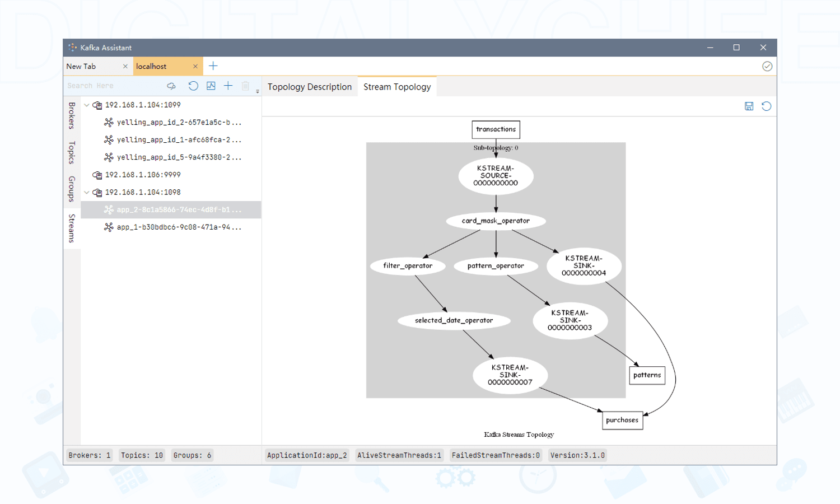Refresh the streams list in sidebar toolbar
The image size is (840, 504).
(x=193, y=86)
